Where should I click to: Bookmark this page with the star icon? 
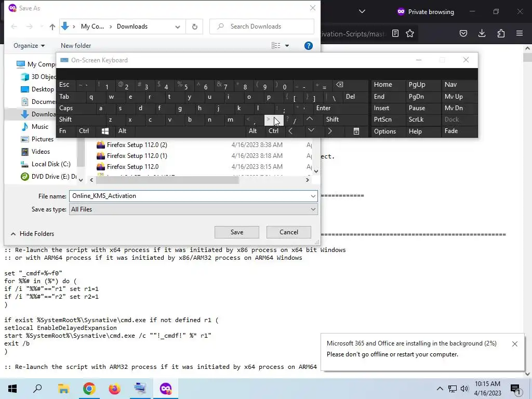410,33
